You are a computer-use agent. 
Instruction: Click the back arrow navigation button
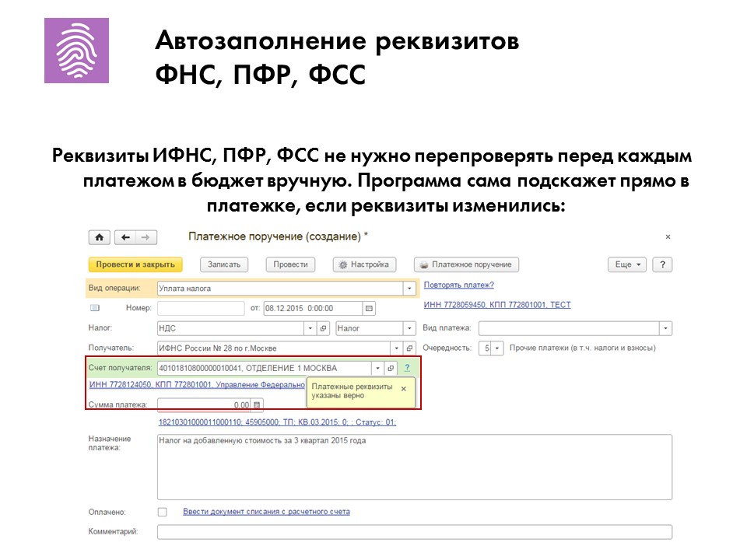tap(125, 237)
